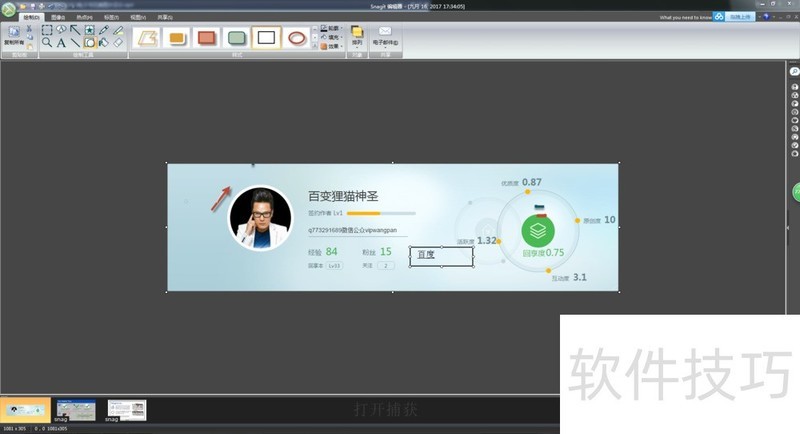
Task: Click the green layers circle on canvas
Action: point(538,231)
